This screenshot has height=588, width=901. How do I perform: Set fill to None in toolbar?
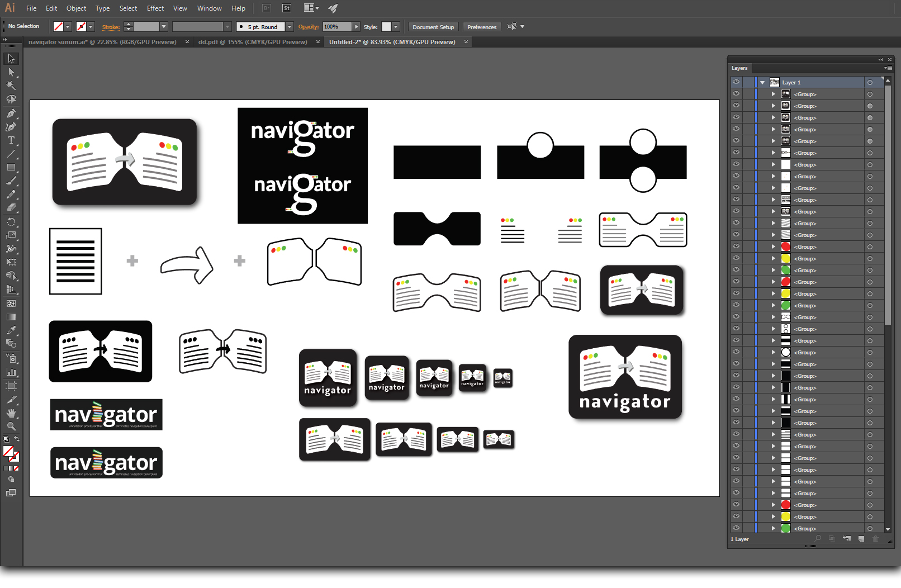point(16,468)
